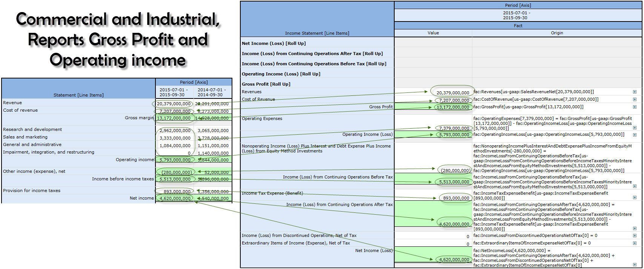Click the Net Income (Loss) [Roll Up] heading

[x=274, y=43]
